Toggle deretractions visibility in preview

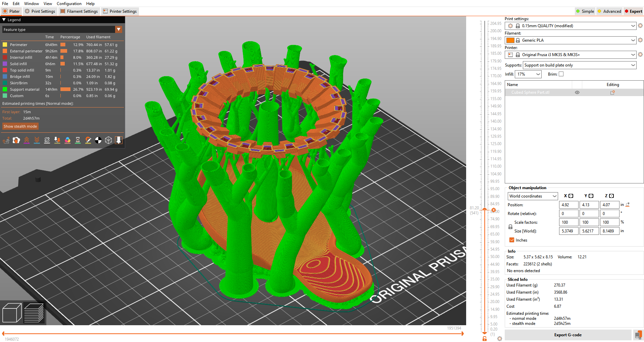(x=37, y=140)
